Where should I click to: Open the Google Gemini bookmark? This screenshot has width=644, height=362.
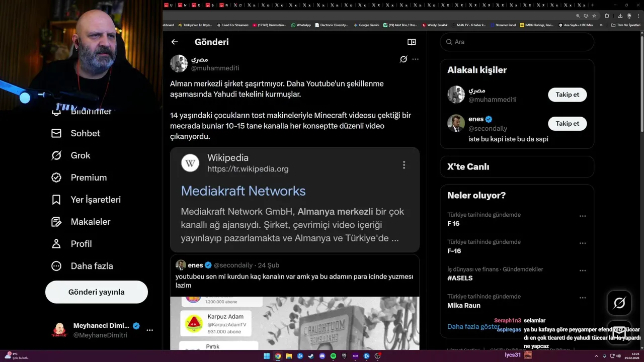pos(366,25)
